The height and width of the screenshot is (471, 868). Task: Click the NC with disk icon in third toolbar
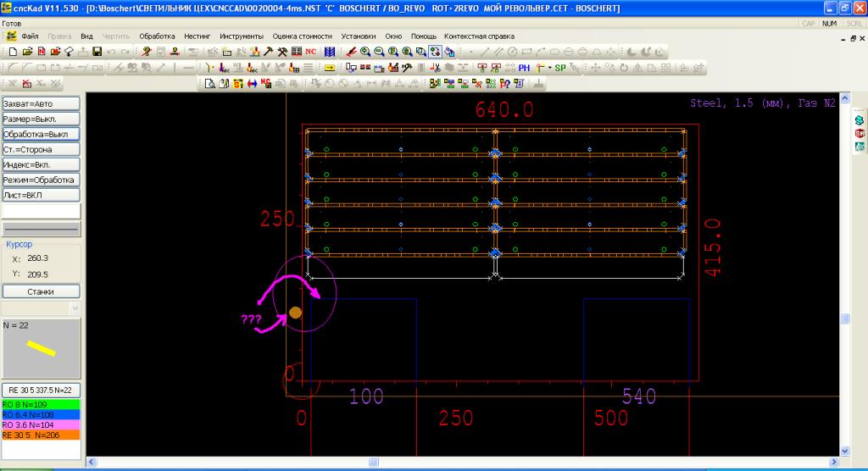(x=266, y=84)
